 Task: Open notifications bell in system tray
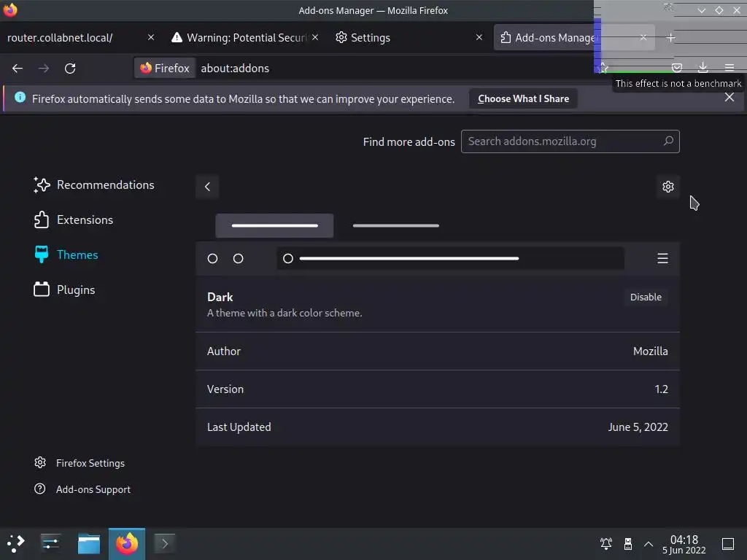point(606,543)
